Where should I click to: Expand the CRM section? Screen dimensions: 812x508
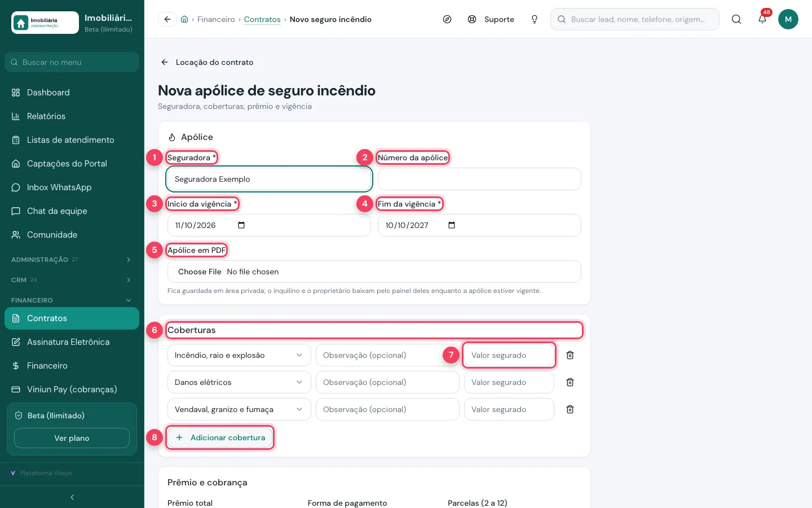point(72,280)
